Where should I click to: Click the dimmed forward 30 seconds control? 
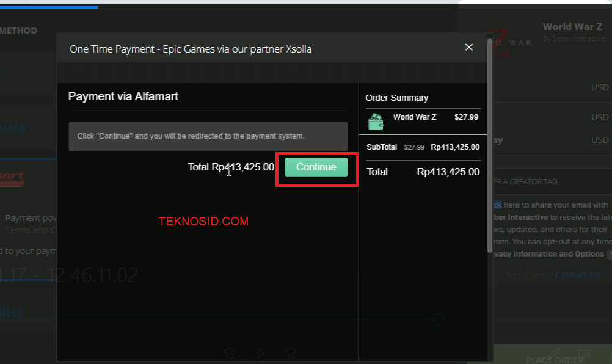(x=291, y=354)
